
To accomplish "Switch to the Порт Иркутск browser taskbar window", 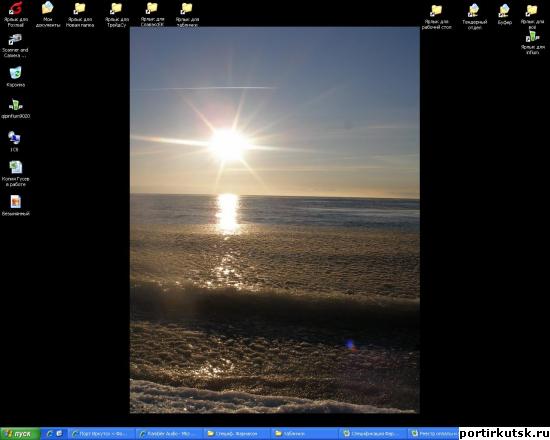I will point(101,434).
